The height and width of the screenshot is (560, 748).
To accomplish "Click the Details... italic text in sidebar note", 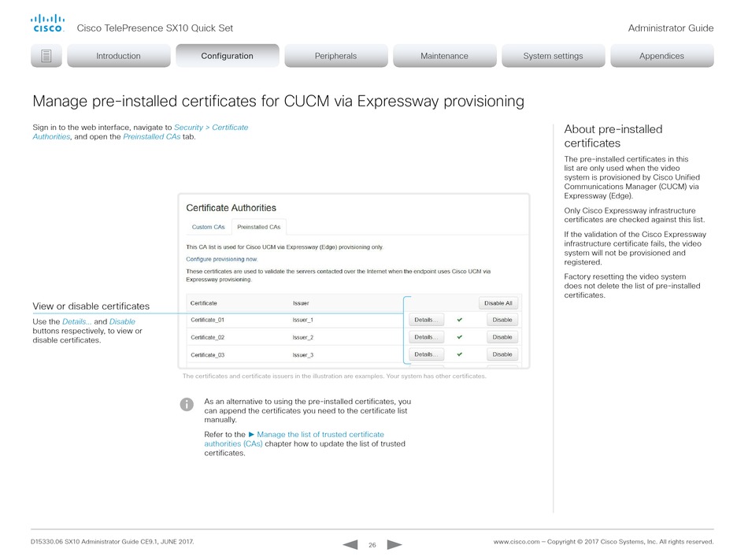I will click(x=77, y=321).
